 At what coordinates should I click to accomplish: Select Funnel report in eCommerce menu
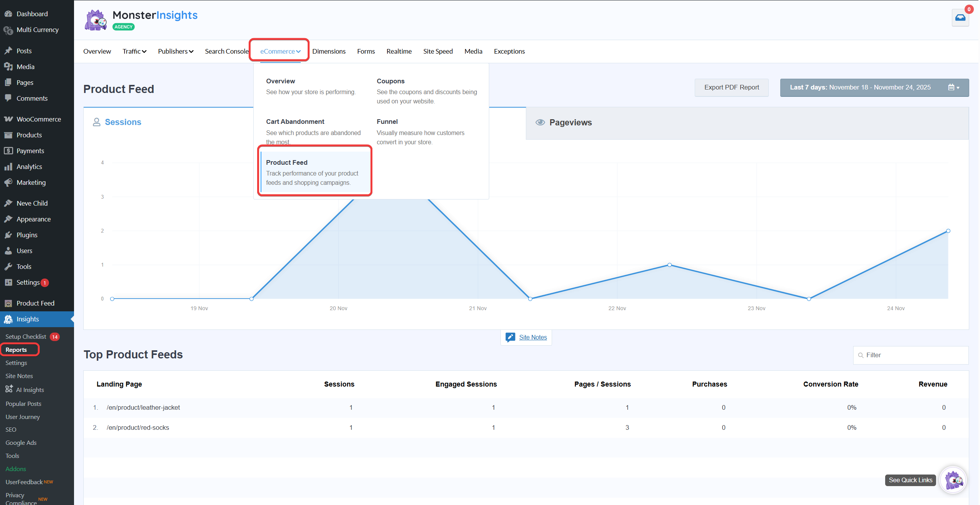(387, 122)
